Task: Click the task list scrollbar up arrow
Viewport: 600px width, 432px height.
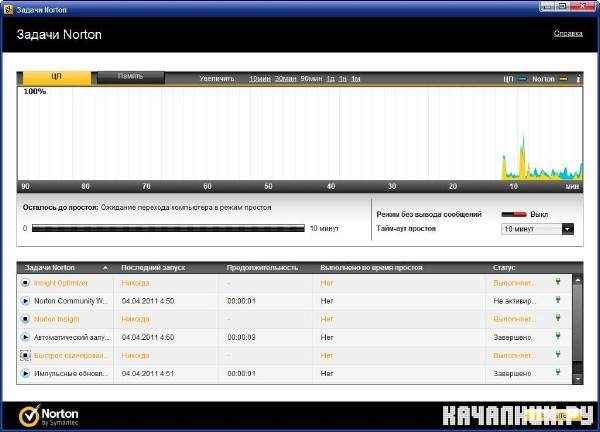Action: (578, 280)
